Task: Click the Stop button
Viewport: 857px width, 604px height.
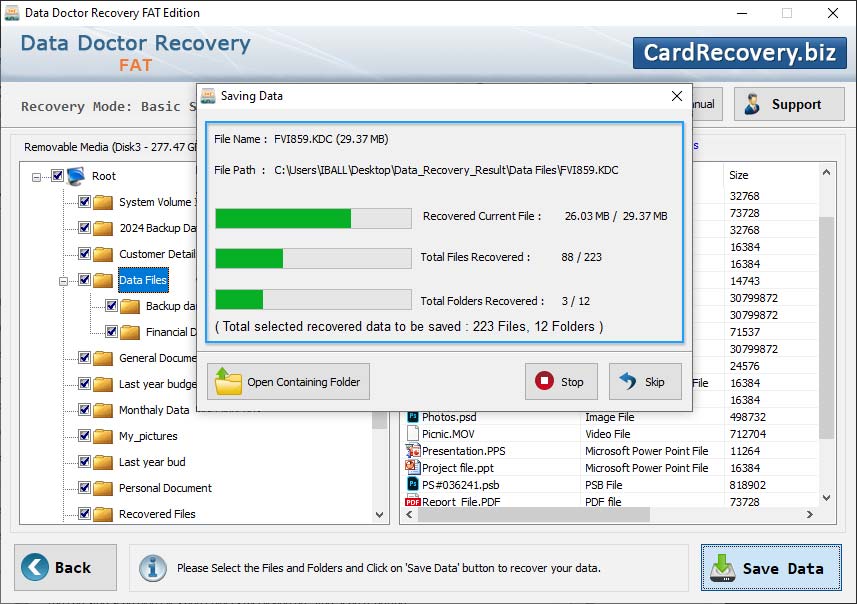Action: [561, 382]
